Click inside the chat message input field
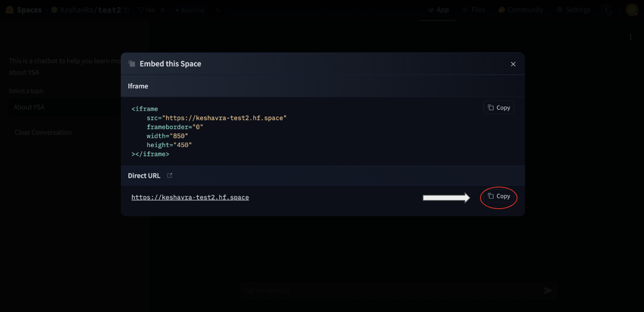The height and width of the screenshot is (312, 644). pyautogui.click(x=376, y=290)
